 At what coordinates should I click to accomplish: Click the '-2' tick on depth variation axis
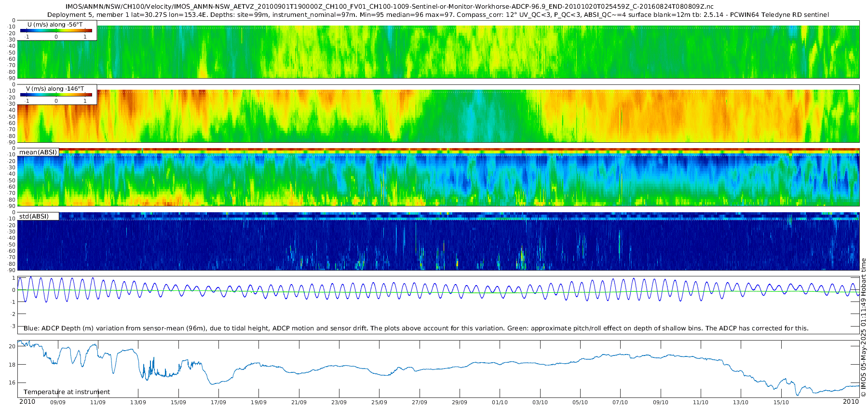click(13, 314)
